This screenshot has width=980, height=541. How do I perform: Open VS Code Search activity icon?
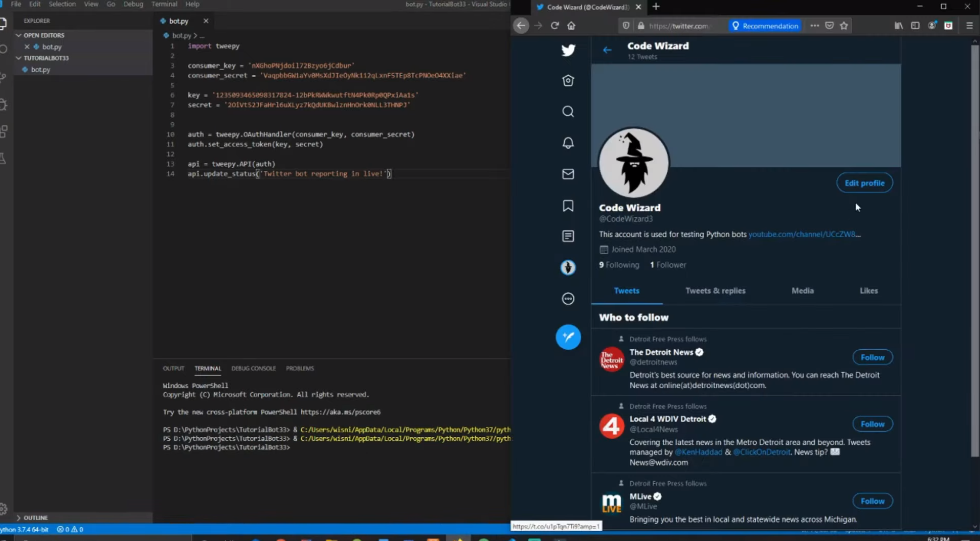(x=4, y=50)
